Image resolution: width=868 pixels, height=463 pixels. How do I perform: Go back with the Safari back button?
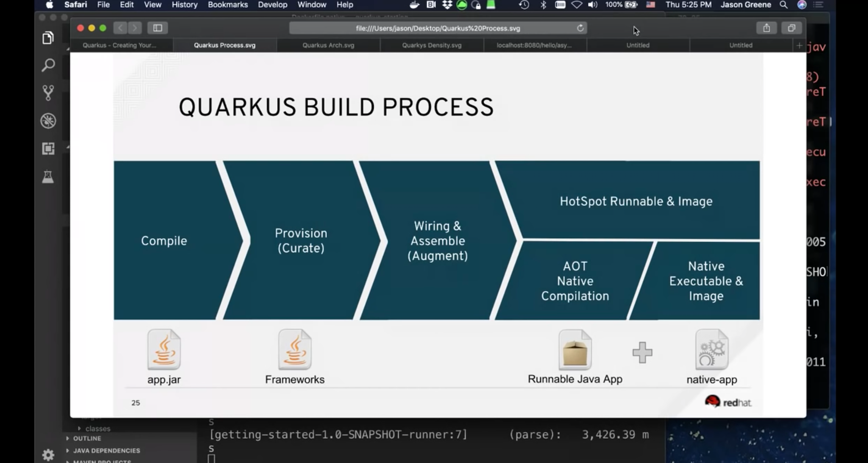coord(120,28)
